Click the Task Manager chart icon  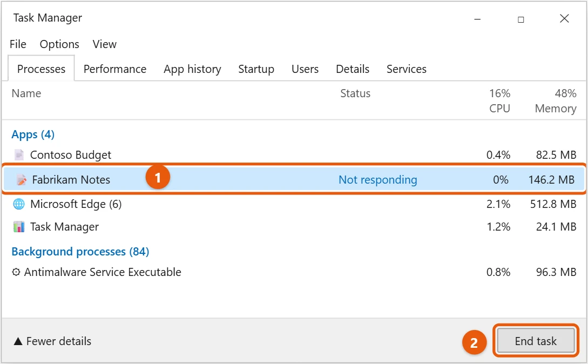(19, 227)
